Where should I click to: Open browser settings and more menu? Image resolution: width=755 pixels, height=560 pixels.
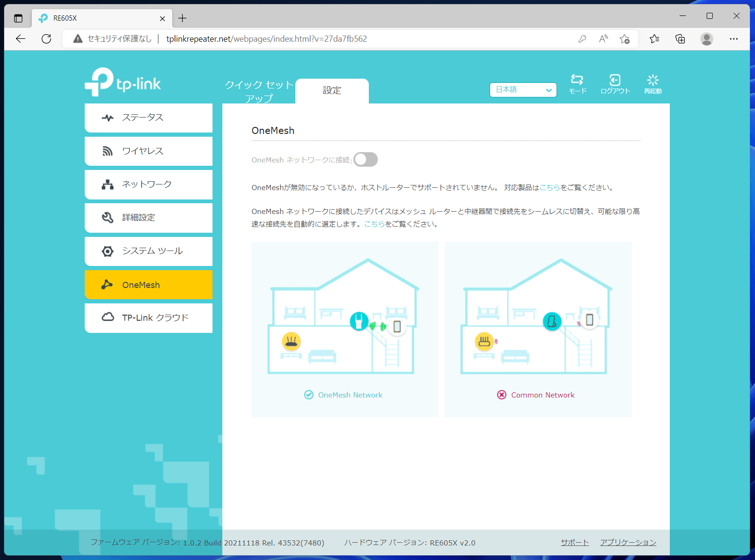click(x=733, y=39)
